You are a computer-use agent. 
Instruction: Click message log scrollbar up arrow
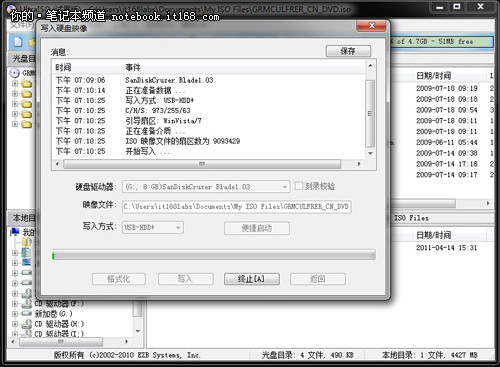point(370,66)
